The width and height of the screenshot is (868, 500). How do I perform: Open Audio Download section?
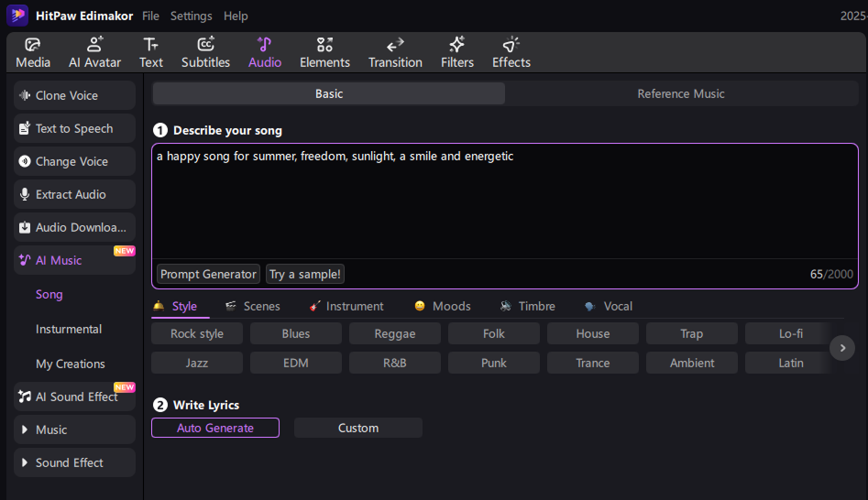point(75,227)
